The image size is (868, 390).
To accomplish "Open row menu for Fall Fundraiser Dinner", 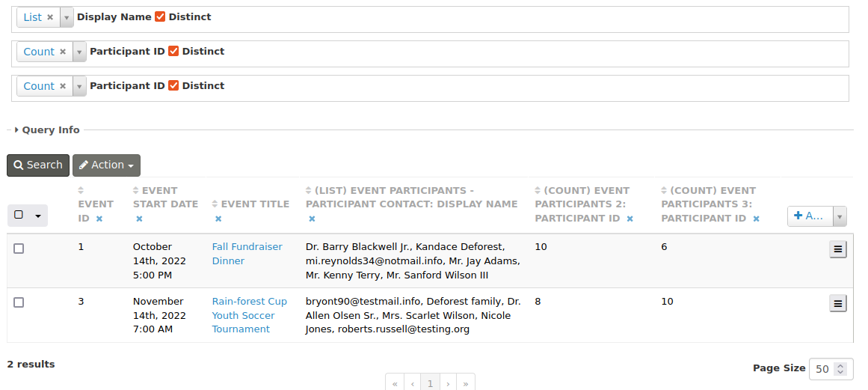I will point(838,249).
